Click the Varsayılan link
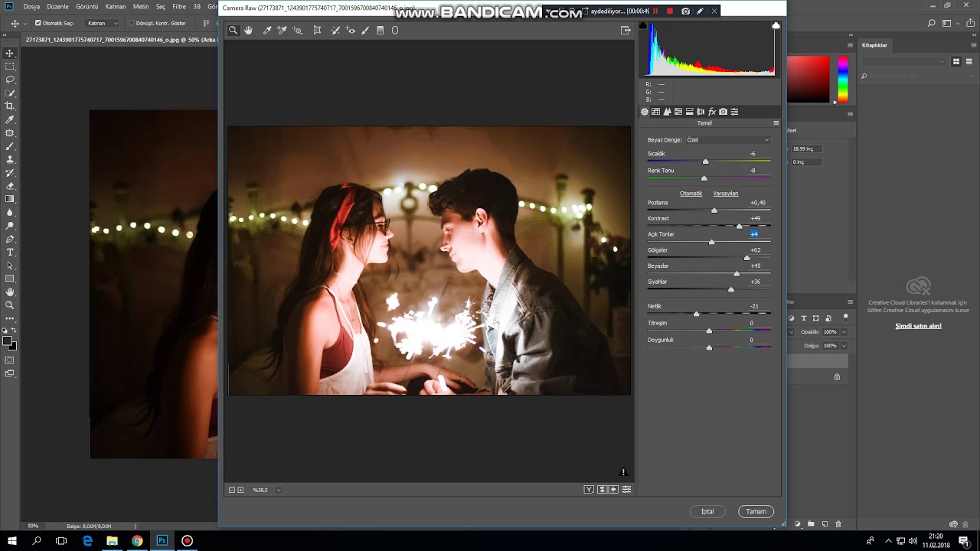 726,194
